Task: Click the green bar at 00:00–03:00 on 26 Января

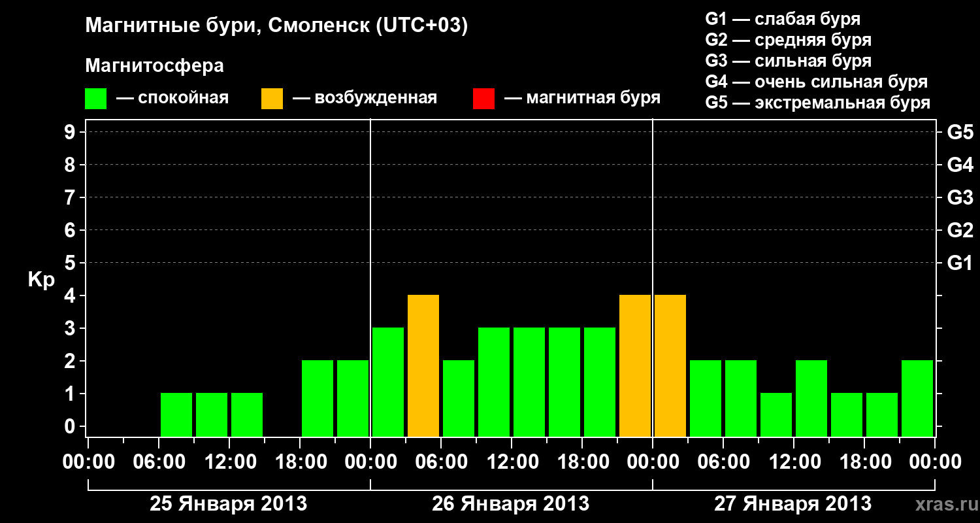Action: pos(388,382)
